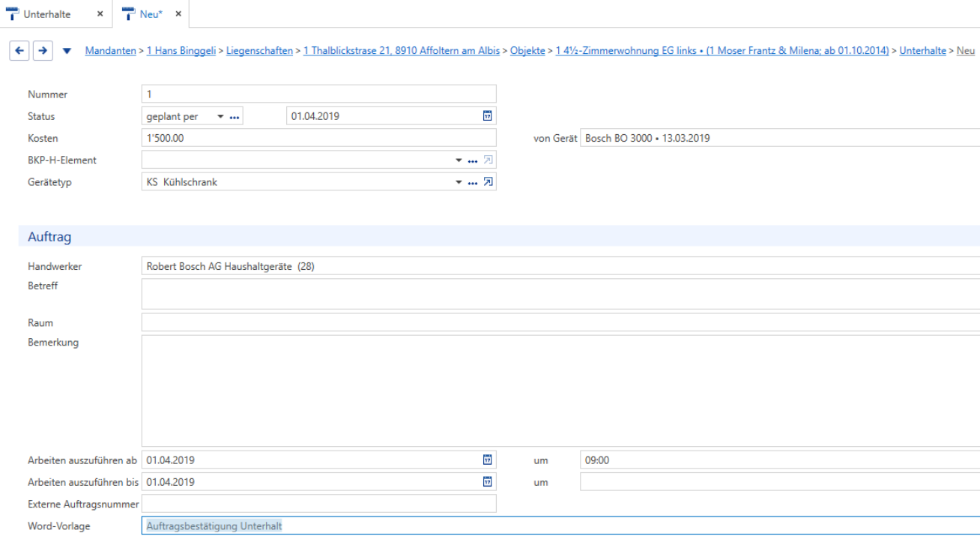The width and height of the screenshot is (980, 554).
Task: Click the Externe Auftragsnummer field
Action: [318, 504]
